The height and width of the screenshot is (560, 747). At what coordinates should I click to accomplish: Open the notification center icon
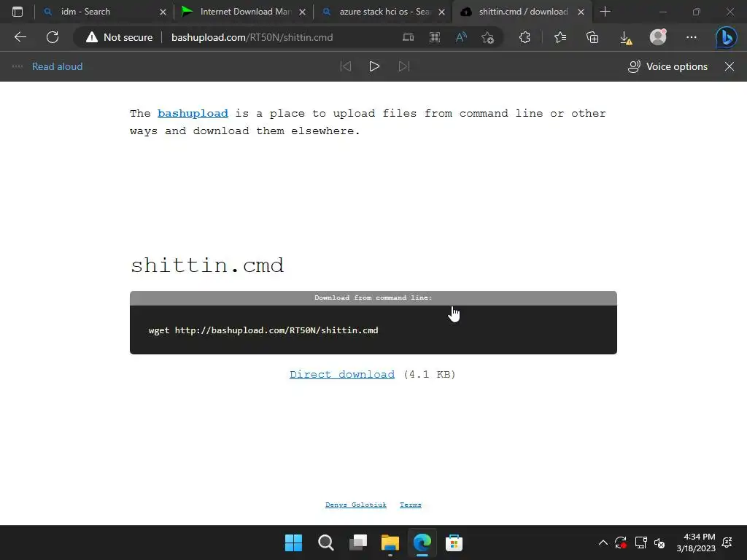click(x=727, y=542)
